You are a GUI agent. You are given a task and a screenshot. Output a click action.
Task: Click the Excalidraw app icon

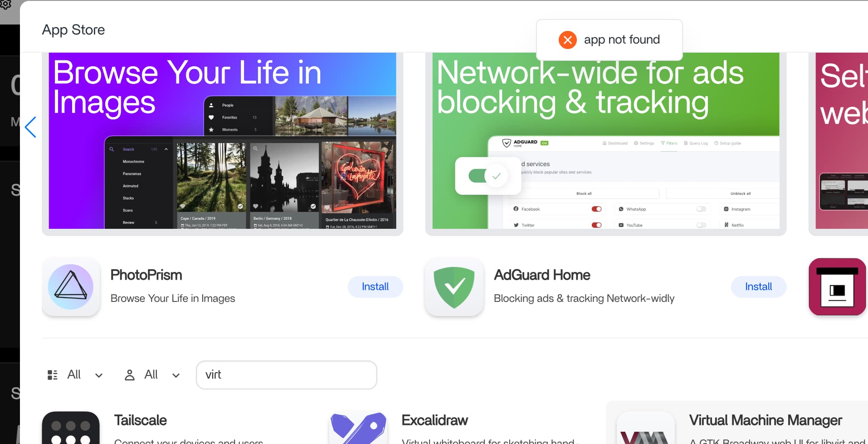point(358,428)
